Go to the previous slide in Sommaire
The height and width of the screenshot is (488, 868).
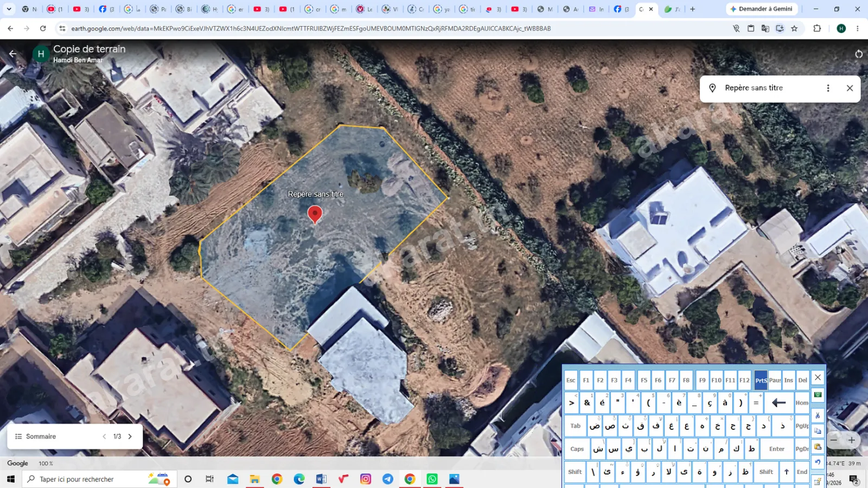[x=104, y=436]
